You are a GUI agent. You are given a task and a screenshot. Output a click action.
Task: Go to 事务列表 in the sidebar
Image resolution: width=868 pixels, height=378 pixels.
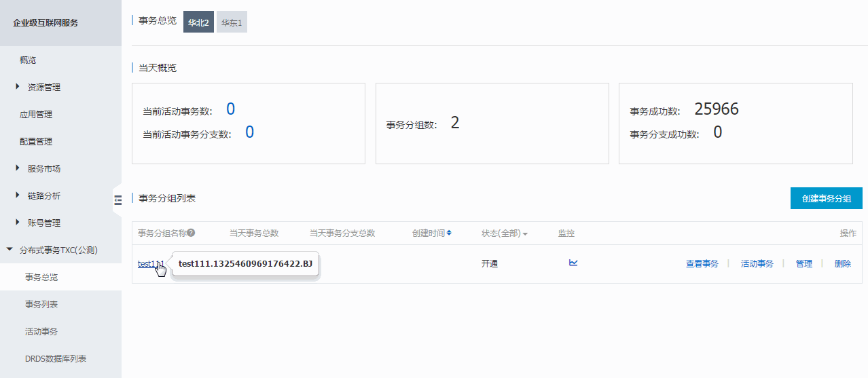[41, 305]
